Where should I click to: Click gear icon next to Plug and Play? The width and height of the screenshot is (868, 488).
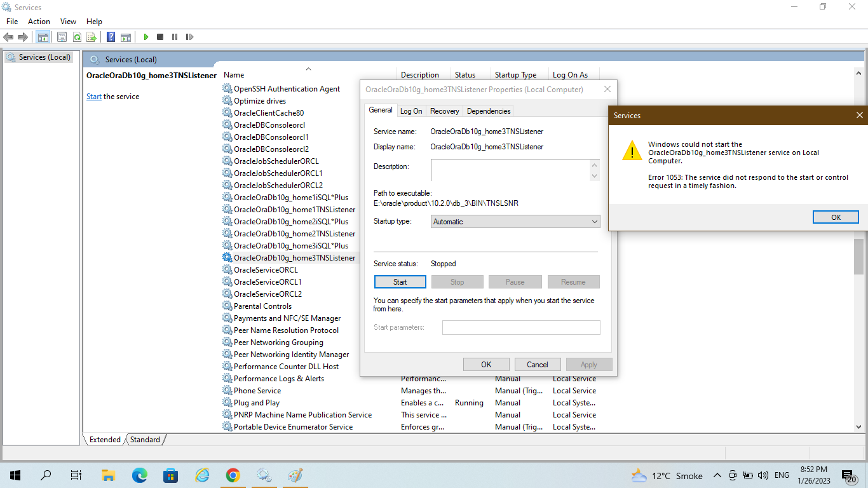pyautogui.click(x=227, y=403)
